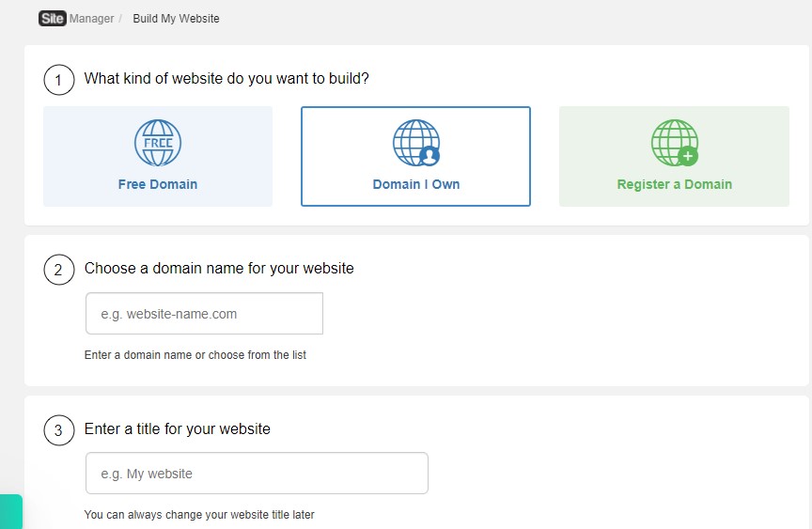
Task: Click the Domain I Own globe icon
Action: [416, 143]
